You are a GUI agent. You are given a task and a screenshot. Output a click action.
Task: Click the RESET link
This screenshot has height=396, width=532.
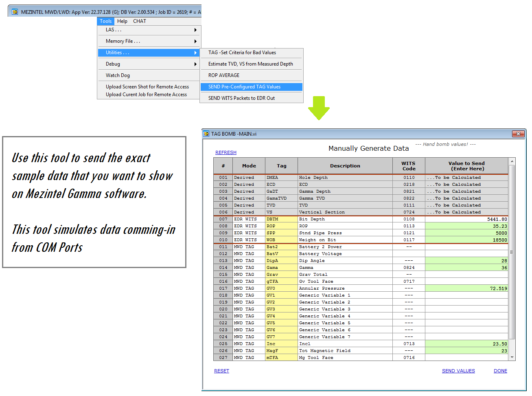tap(221, 371)
